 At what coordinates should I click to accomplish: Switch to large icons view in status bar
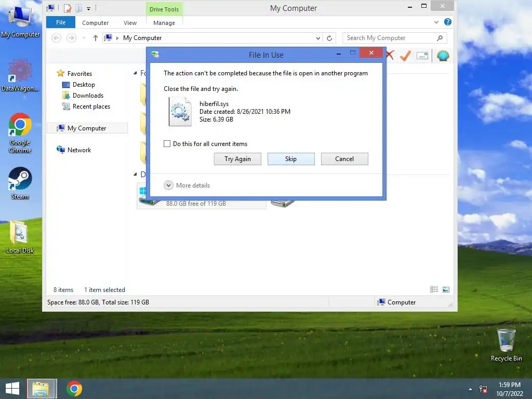point(446,289)
